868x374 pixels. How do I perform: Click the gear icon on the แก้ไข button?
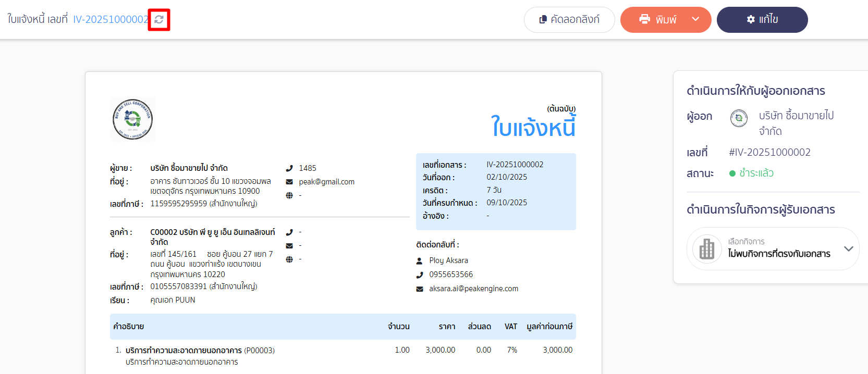[x=751, y=19]
